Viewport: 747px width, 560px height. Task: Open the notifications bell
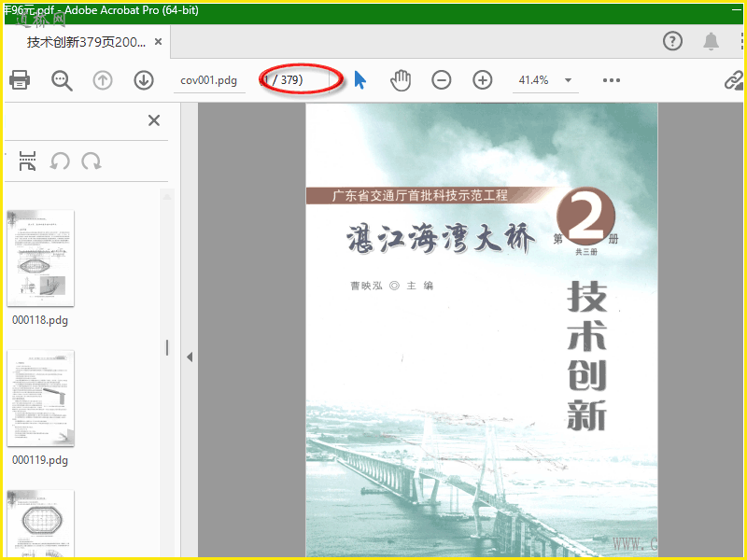(x=711, y=41)
